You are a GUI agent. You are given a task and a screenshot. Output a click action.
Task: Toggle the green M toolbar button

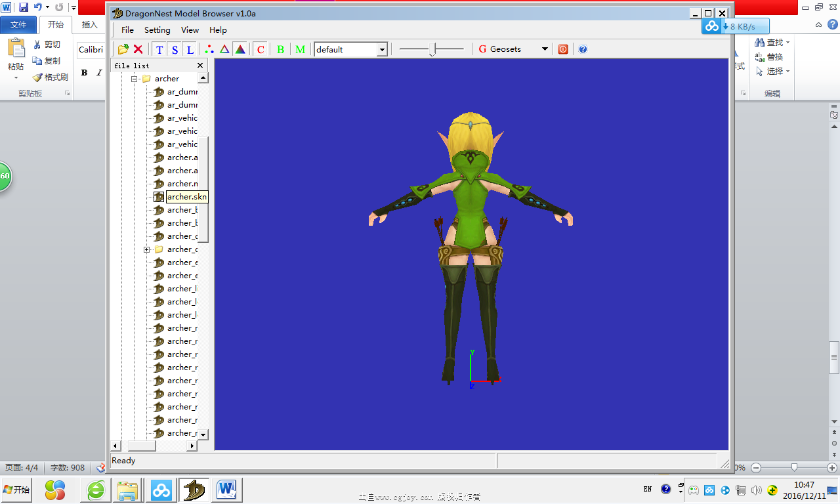point(300,49)
